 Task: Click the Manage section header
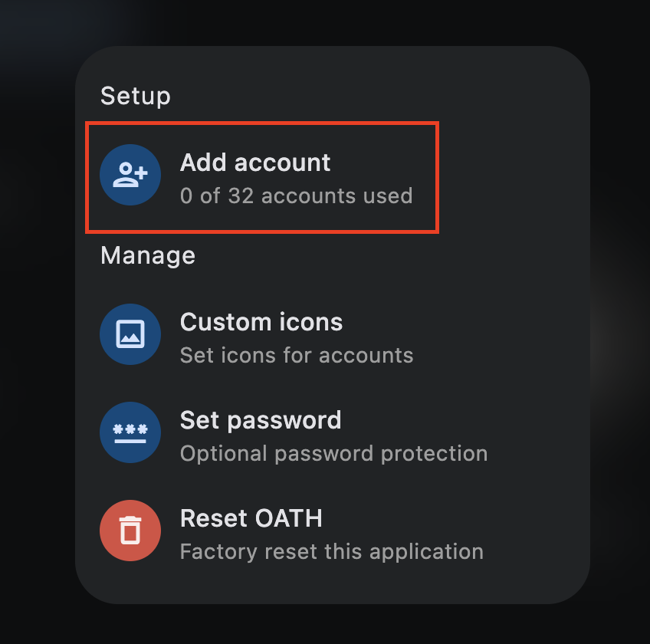pos(148,256)
